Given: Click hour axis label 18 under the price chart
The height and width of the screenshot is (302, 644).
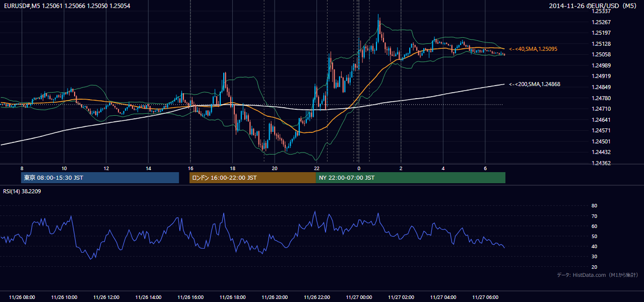Looking at the screenshot, I should coord(232,168).
